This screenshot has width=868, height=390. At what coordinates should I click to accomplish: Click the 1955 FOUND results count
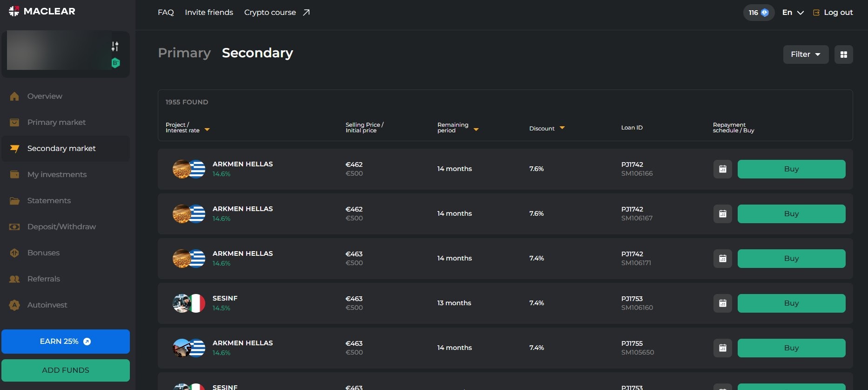pos(187,102)
